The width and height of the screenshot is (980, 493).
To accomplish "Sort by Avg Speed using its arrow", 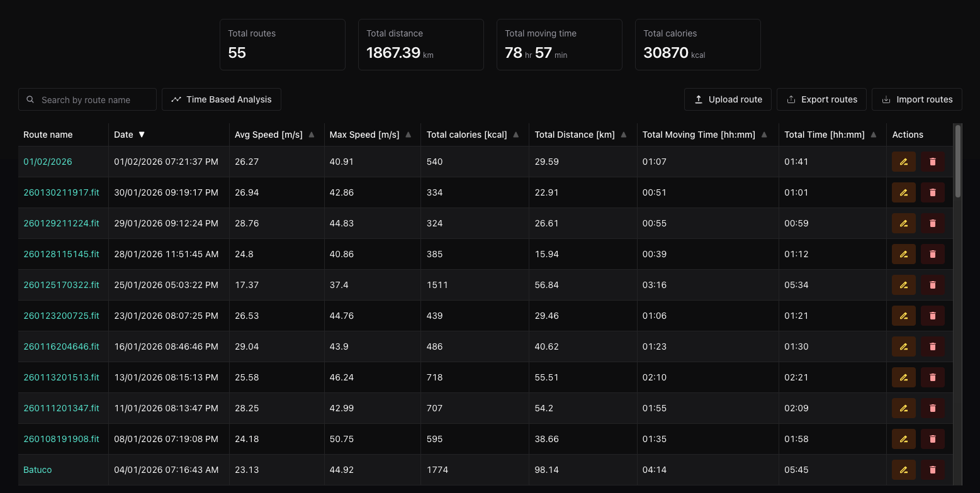I will coord(312,135).
